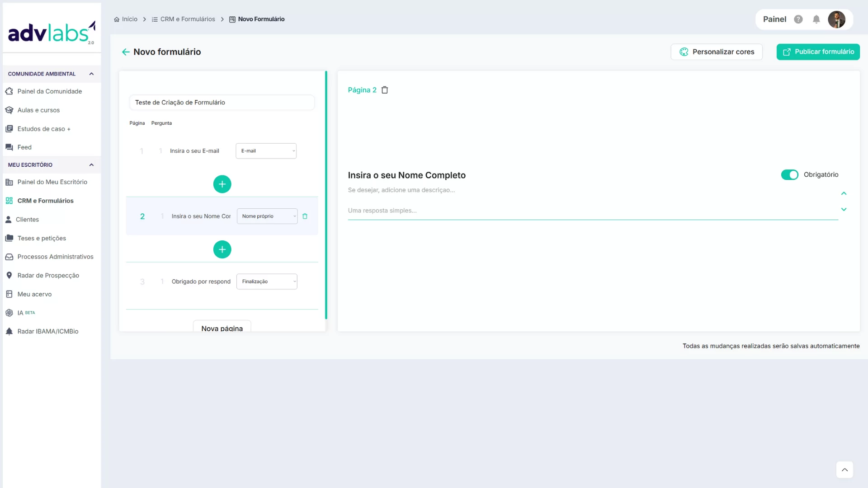This screenshot has height=488, width=868.
Task: Click the Publicar formulário button
Action: 818,52
